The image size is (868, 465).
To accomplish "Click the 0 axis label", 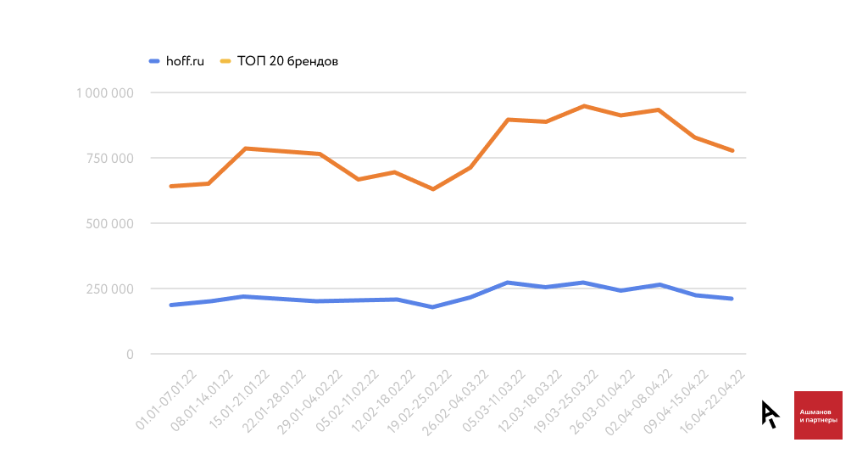I will pyautogui.click(x=130, y=354).
